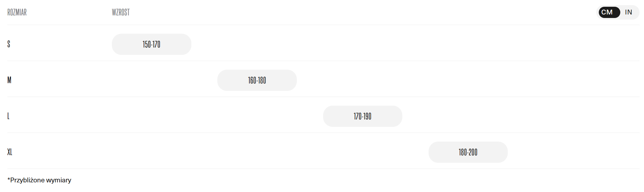The width and height of the screenshot is (644, 192).
Task: Pick the height range for size XL
Action: click(x=468, y=152)
